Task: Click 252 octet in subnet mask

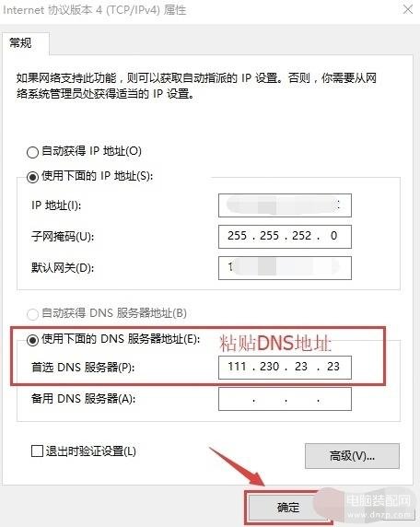Action: click(301, 236)
